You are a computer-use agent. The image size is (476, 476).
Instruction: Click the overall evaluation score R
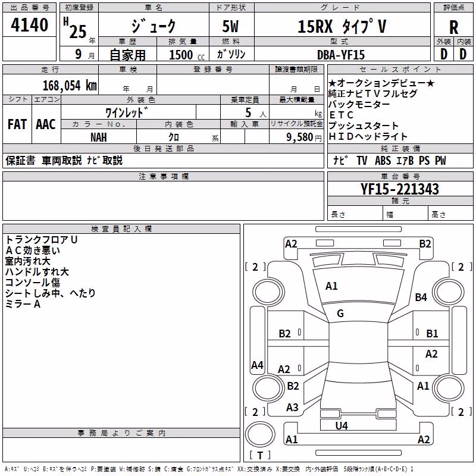pyautogui.click(x=453, y=27)
